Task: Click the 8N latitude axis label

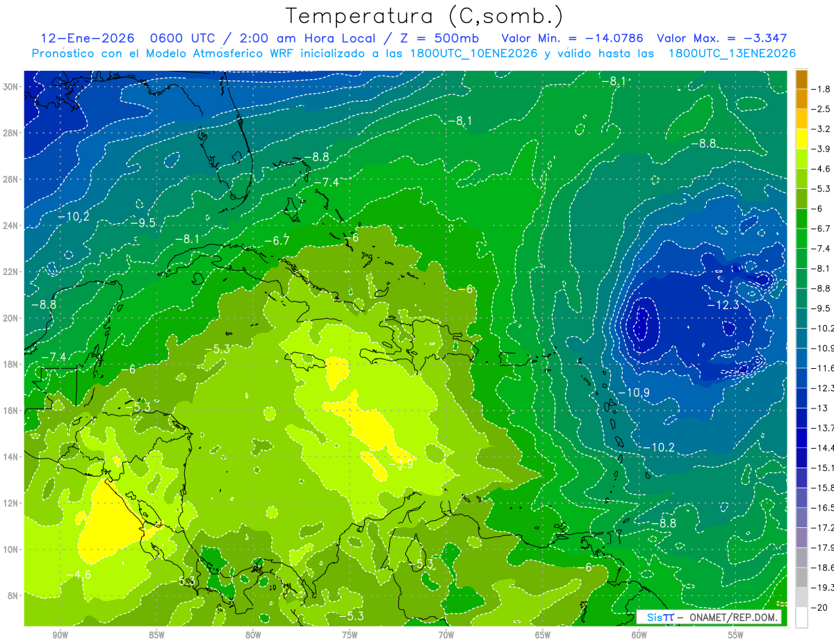Action: click(x=13, y=595)
